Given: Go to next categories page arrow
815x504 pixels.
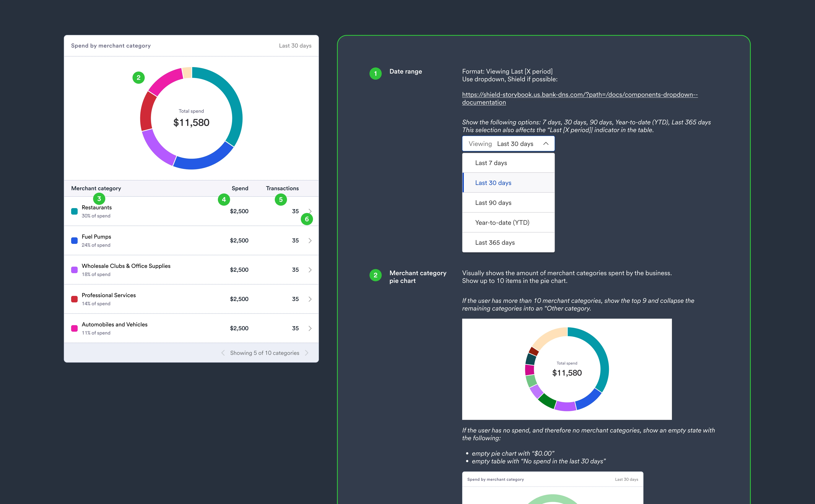Looking at the screenshot, I should tap(307, 353).
